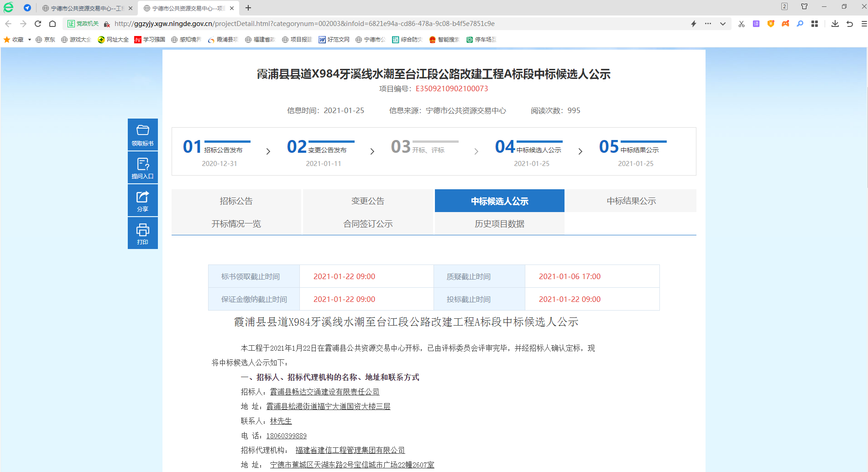
Task: Open the browser downloads icon
Action: click(x=835, y=24)
